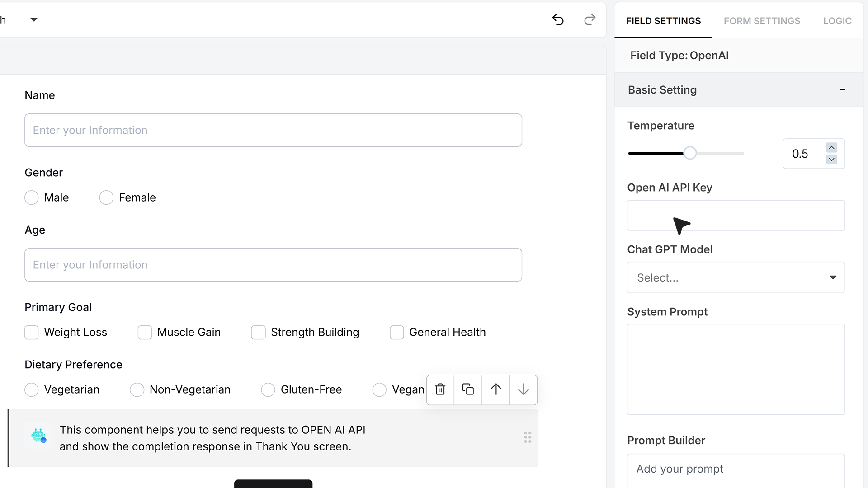Viewport: 868px width, 488px height.
Task: Check the Weight Loss checkbox
Action: click(32, 332)
